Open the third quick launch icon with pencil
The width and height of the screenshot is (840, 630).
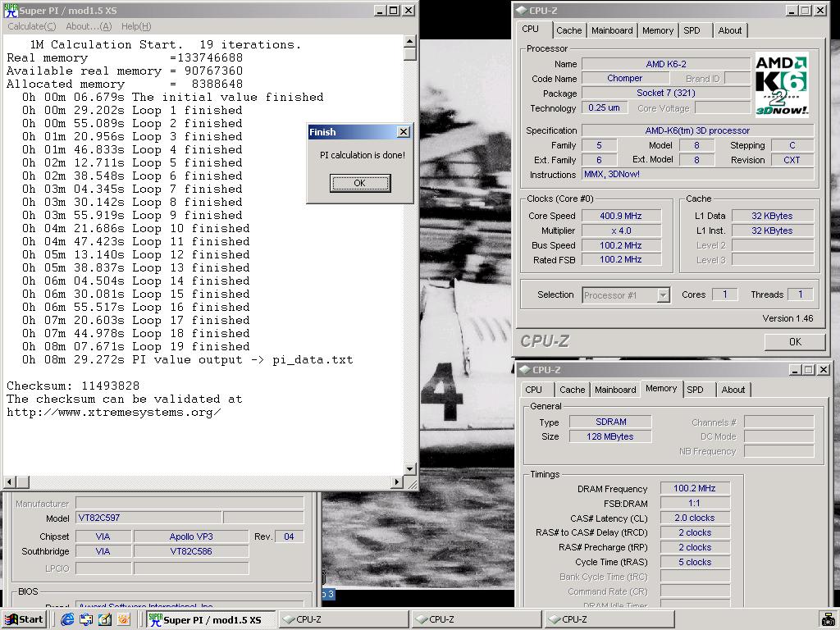point(105,619)
